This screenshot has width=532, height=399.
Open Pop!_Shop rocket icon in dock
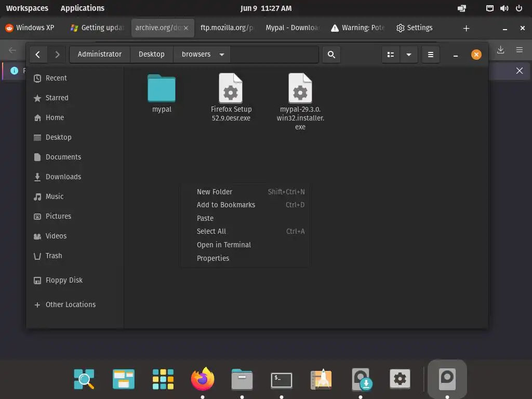[321, 379]
